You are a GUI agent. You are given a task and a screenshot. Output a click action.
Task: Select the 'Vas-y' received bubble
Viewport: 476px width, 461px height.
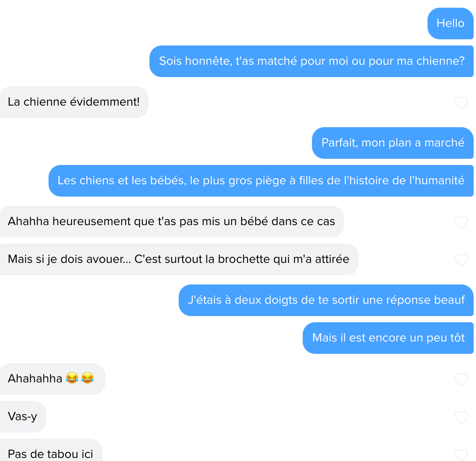(x=23, y=417)
